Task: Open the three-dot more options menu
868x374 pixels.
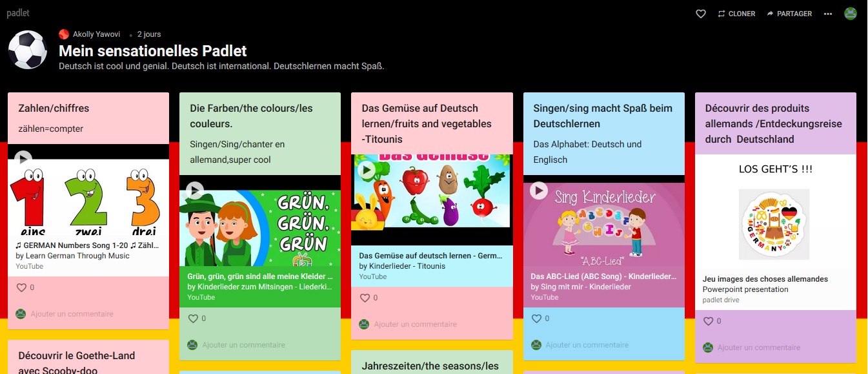Action: point(828,14)
